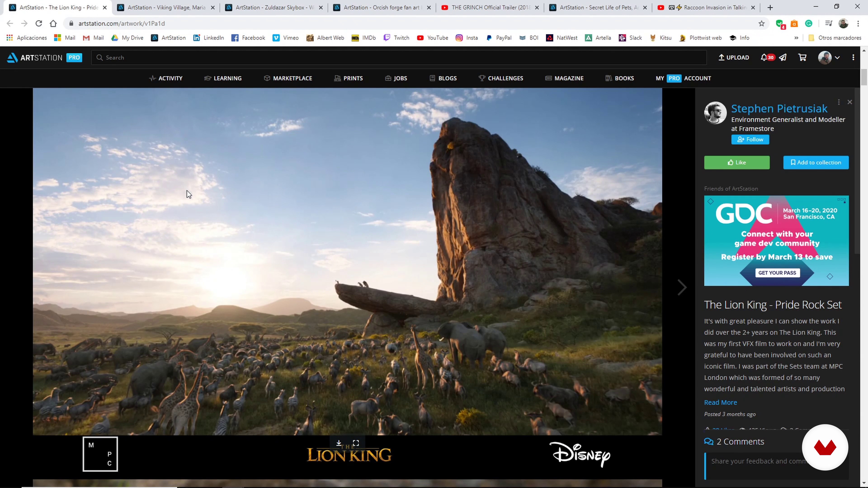Click the fullscreen expand icon
The height and width of the screenshot is (488, 868).
(356, 443)
